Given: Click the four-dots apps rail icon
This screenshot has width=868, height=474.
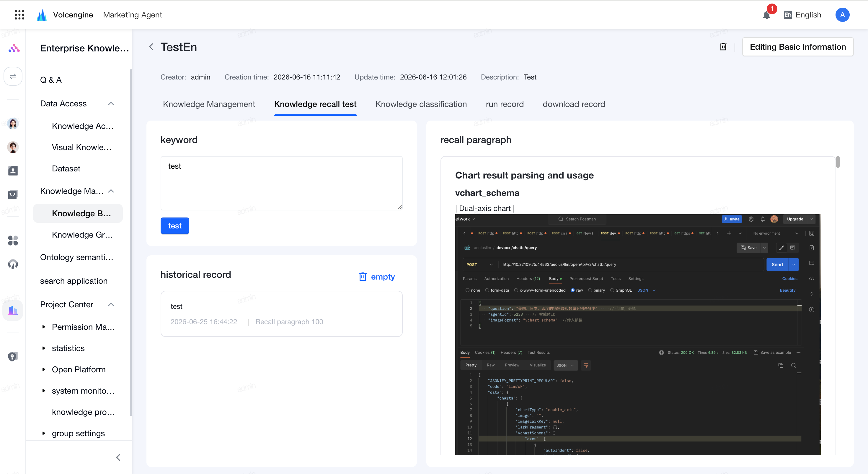Looking at the screenshot, I should 13,241.
